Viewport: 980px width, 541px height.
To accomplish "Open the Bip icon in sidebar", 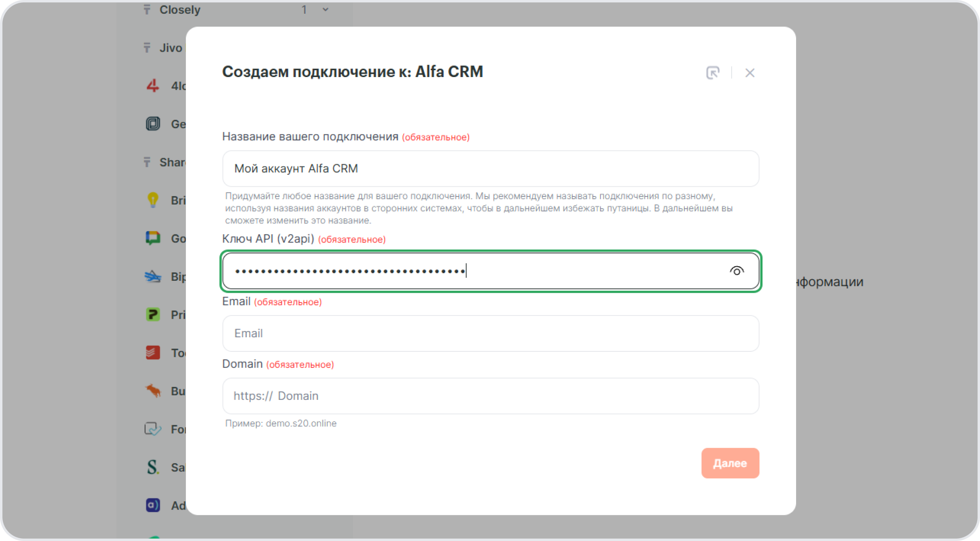I will click(152, 276).
